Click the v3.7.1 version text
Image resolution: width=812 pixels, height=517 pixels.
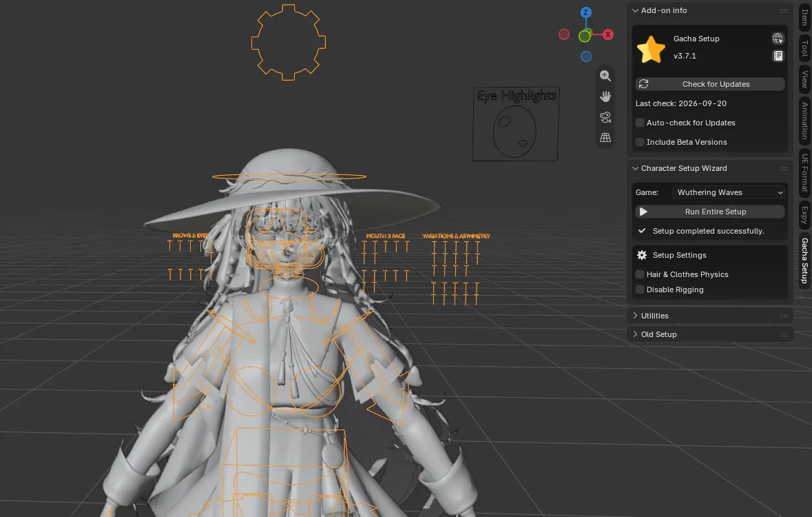click(x=685, y=56)
